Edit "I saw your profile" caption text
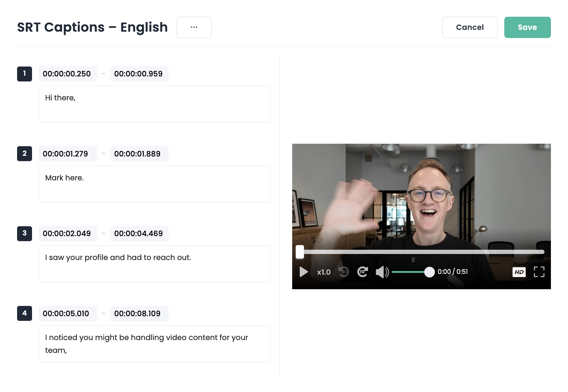Screen dimensions: 568x392 [x=154, y=264]
